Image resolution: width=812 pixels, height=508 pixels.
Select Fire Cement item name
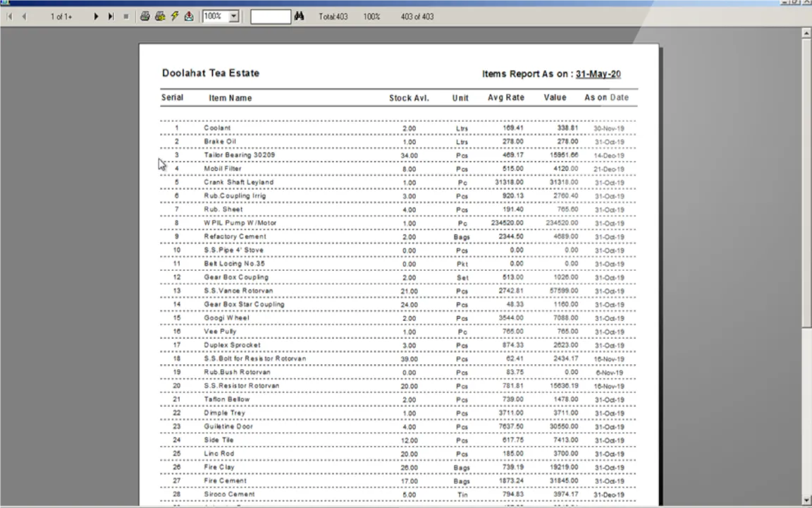226,480
